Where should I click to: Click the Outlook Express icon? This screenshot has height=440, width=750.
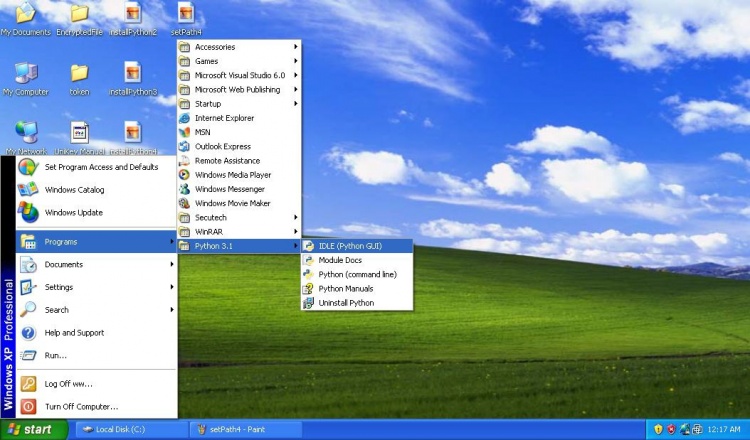[185, 146]
